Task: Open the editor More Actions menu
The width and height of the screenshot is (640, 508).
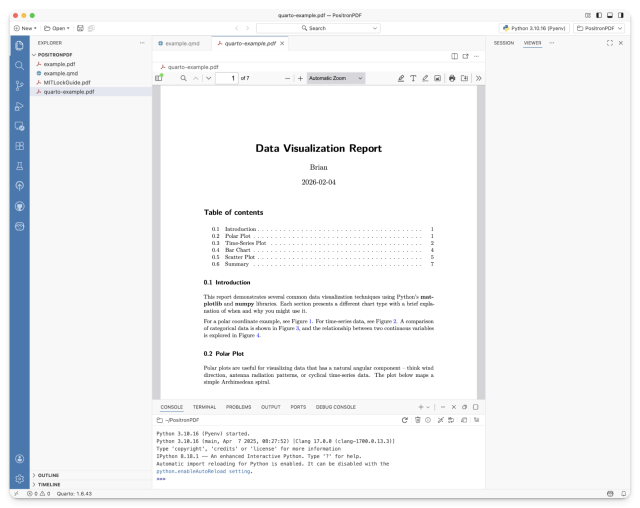Action: pyautogui.click(x=476, y=56)
